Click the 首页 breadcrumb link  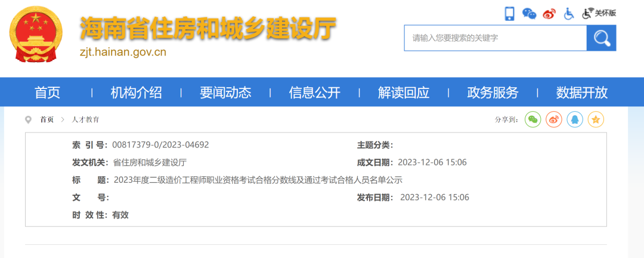(x=47, y=119)
